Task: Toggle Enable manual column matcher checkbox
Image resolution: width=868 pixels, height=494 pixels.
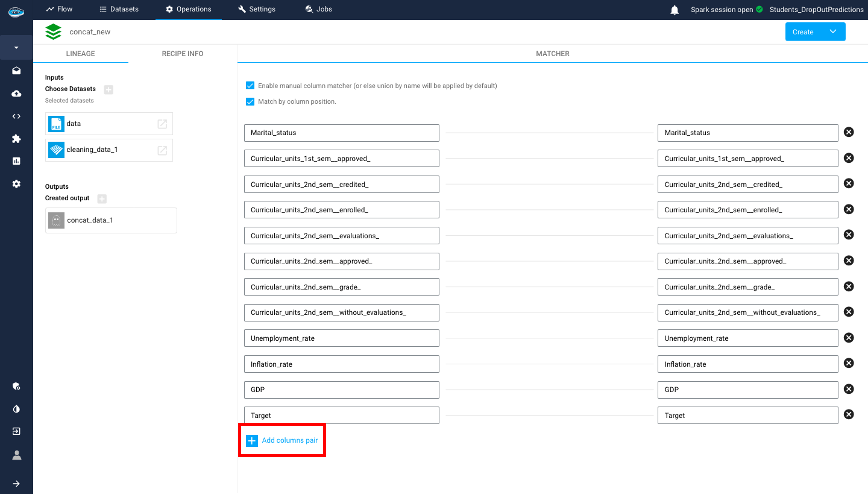Action: pos(250,86)
